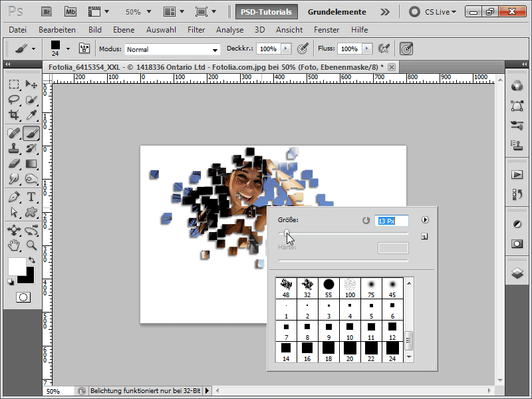Select the Zoom tool
Screen dimensions: 532x399
tap(31, 245)
